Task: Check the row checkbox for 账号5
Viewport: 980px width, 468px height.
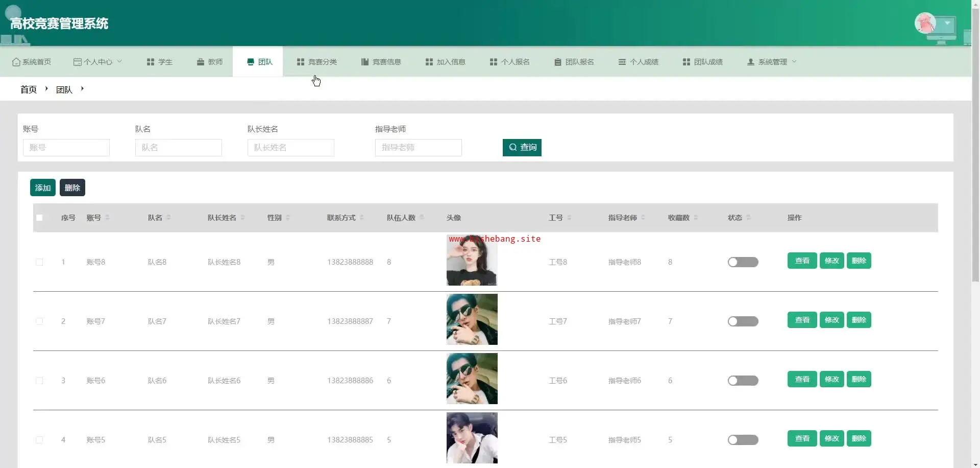Action: coord(39,440)
